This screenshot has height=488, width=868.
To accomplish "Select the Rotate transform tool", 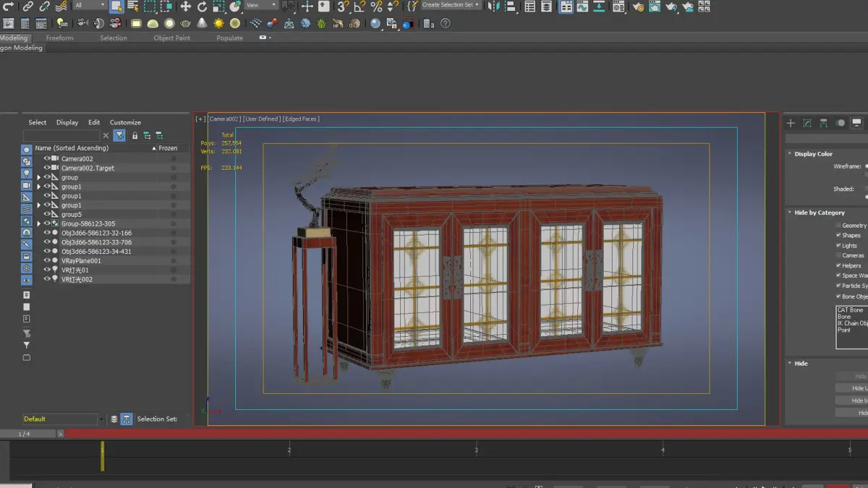I will click(202, 7).
